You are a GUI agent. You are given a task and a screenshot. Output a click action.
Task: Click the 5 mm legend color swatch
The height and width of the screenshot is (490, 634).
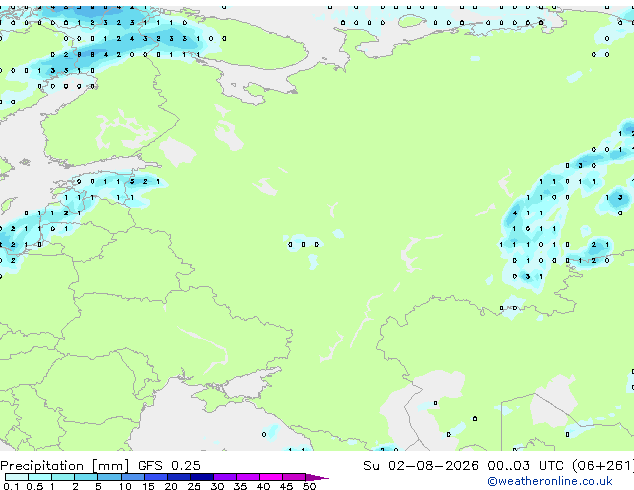[x=109, y=477]
